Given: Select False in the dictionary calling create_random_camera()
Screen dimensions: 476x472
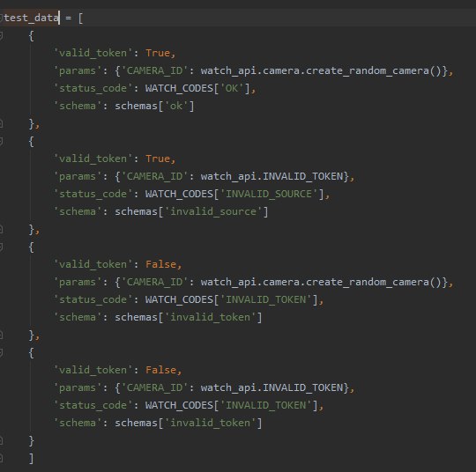Looking at the screenshot, I should 160,264.
